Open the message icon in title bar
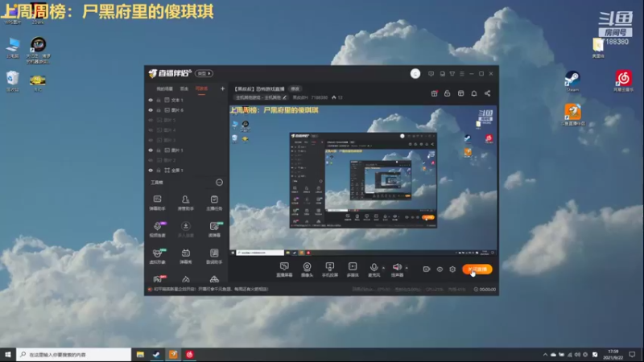Image resolution: width=644 pixels, height=362 pixels. point(431,74)
